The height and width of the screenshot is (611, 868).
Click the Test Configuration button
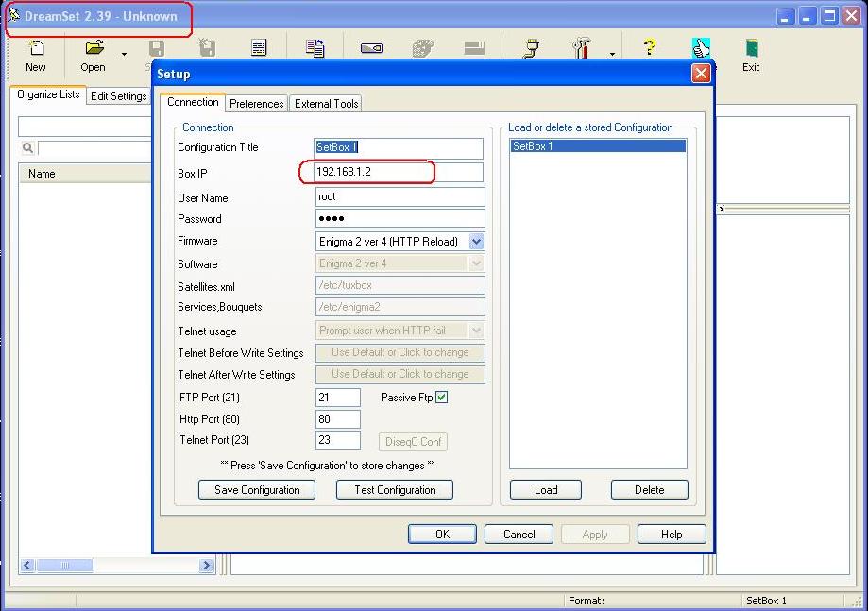[395, 490]
